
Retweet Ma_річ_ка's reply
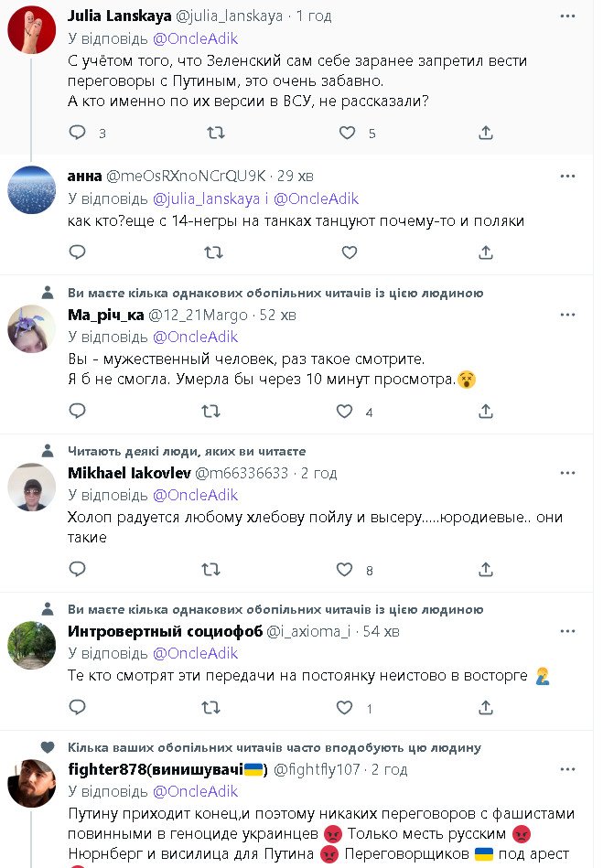tap(210, 412)
